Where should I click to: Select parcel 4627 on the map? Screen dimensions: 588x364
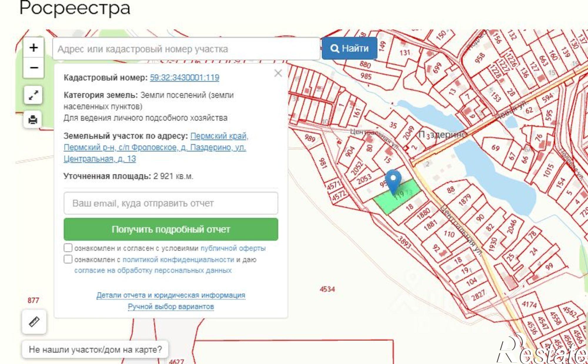click(x=176, y=361)
